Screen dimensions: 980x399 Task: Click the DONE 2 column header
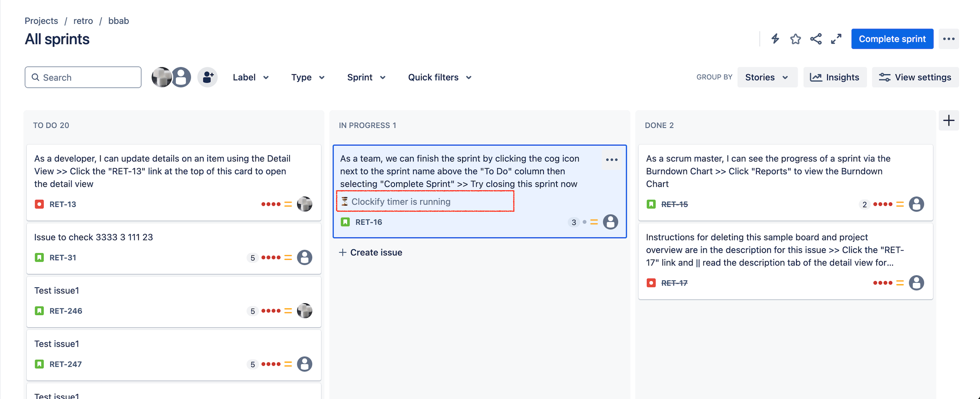659,125
